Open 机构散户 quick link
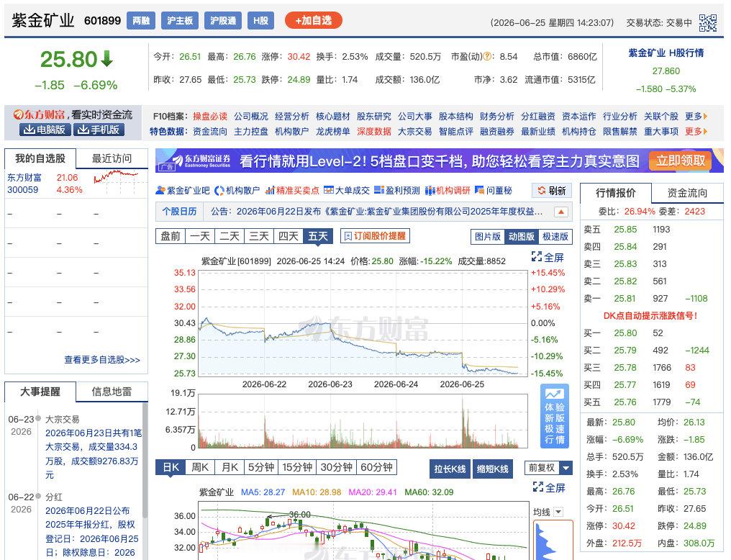The height and width of the screenshot is (560, 731). pos(237,190)
